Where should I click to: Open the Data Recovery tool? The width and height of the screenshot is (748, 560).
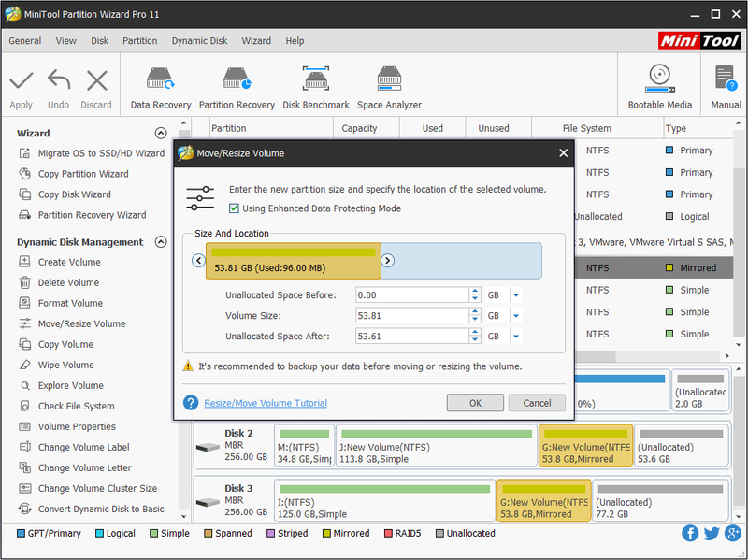click(x=160, y=87)
